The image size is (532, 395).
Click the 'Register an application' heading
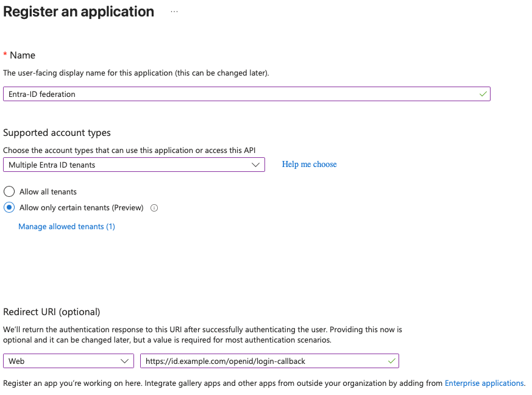tap(78, 11)
